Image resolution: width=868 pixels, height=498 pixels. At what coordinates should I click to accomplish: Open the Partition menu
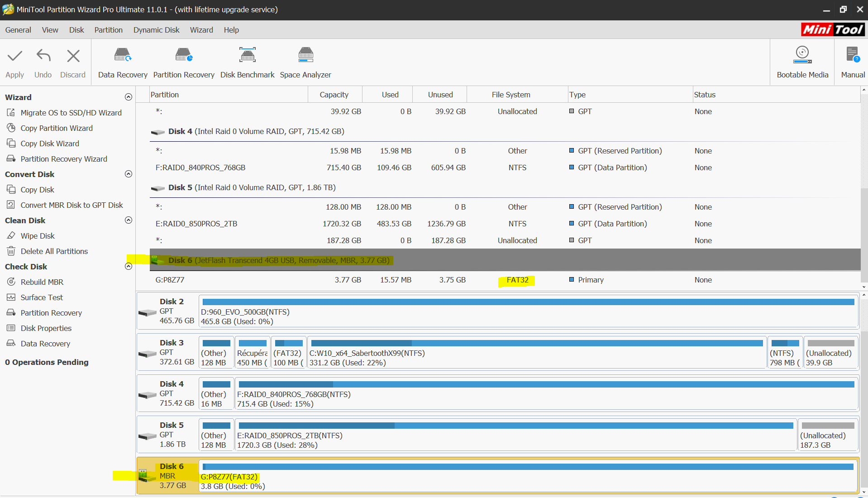[x=108, y=30]
